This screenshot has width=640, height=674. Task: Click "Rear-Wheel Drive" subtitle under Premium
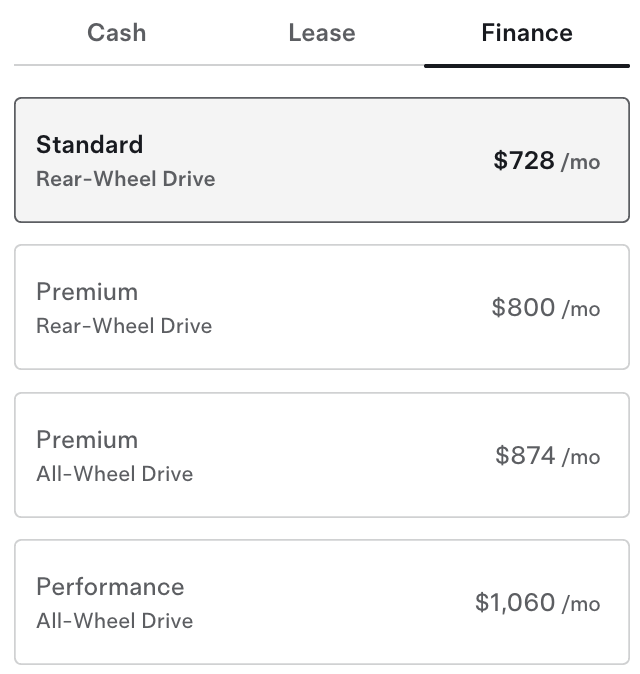[x=124, y=326]
